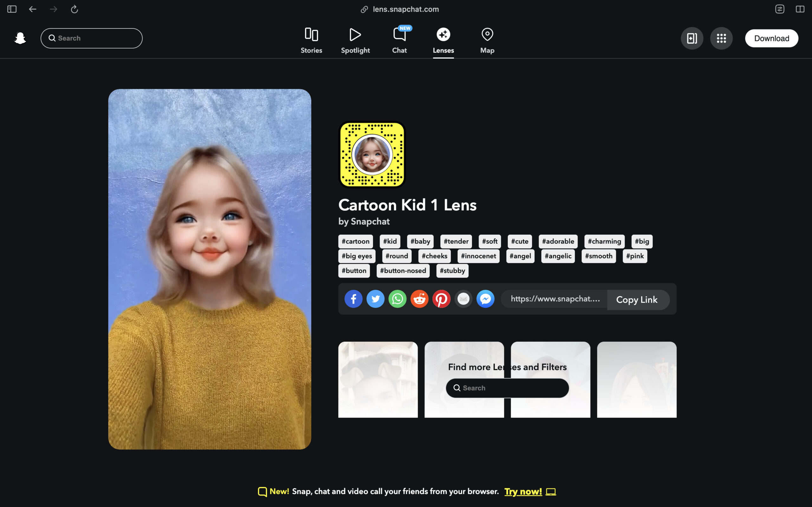Click the Reddit share icon
Screen dimensions: 812x507
(419, 298)
